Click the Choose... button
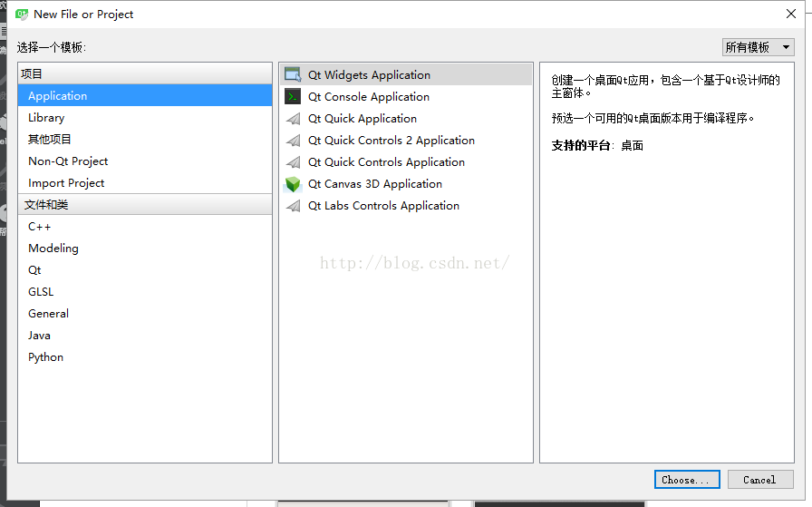 [x=687, y=480]
